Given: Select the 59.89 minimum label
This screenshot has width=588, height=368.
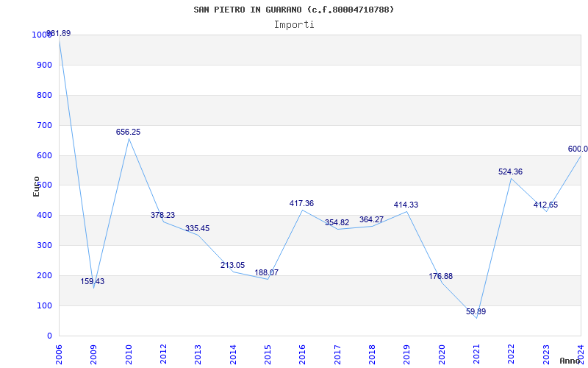Looking at the screenshot, I should click(476, 311).
